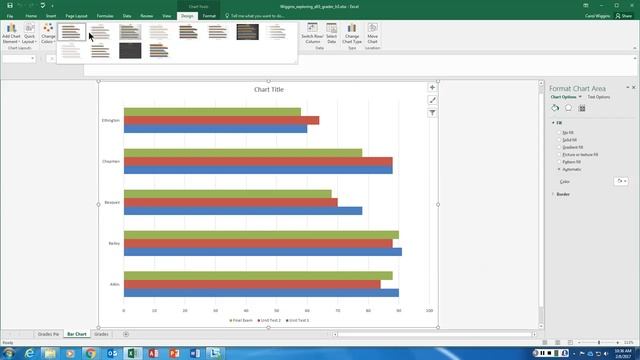This screenshot has height=360, width=640.
Task: Open Word from taskbar
Action: click(x=195, y=353)
